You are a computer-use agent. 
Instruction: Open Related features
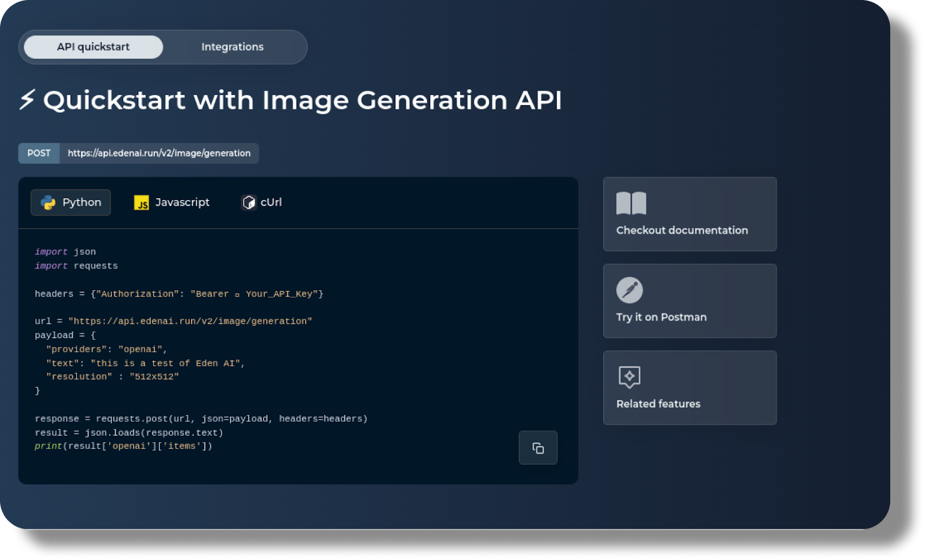(x=689, y=387)
